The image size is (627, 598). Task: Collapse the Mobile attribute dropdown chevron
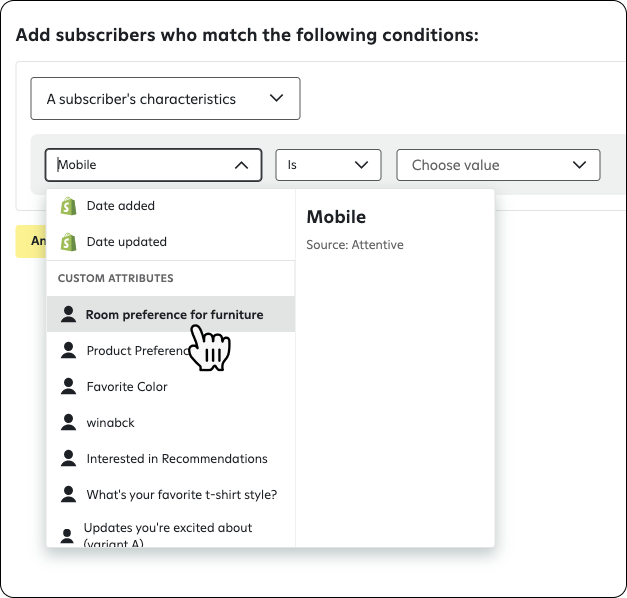pos(241,165)
